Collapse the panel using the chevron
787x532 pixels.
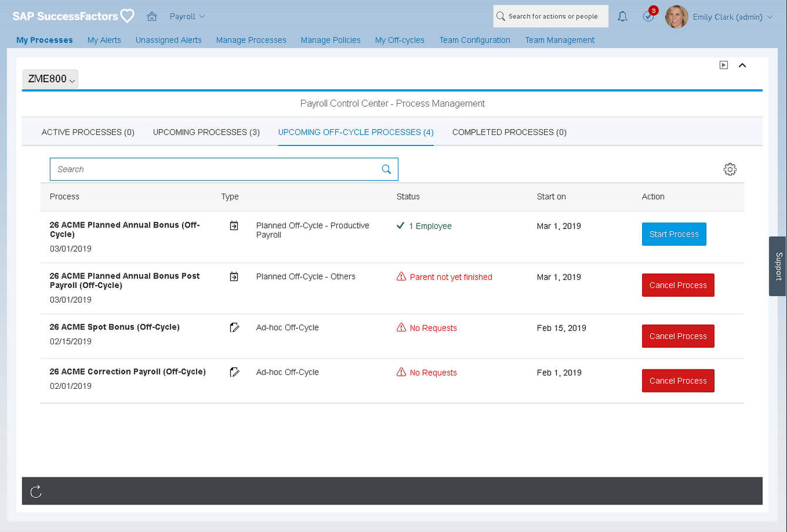click(742, 65)
